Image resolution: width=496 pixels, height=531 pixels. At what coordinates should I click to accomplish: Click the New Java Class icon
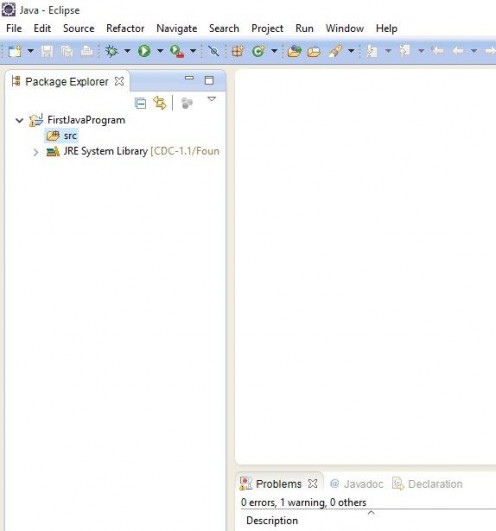click(258, 51)
